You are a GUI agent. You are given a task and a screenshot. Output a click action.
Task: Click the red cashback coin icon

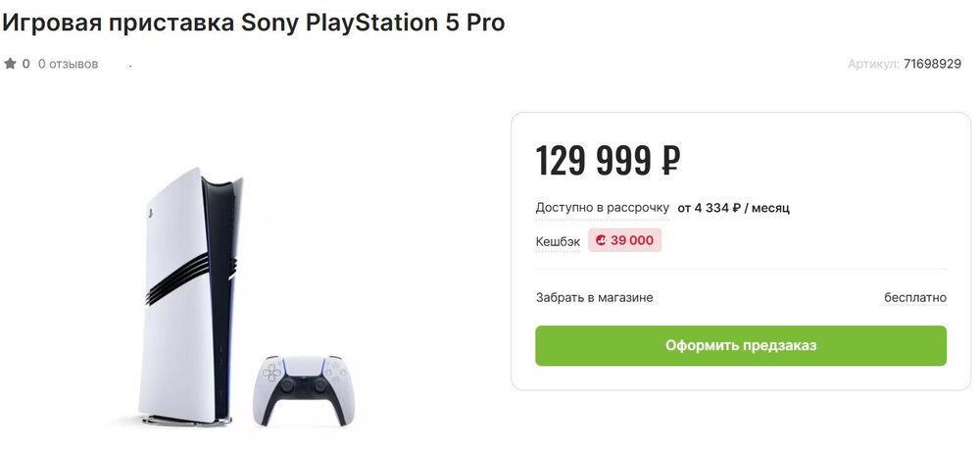[x=600, y=240]
